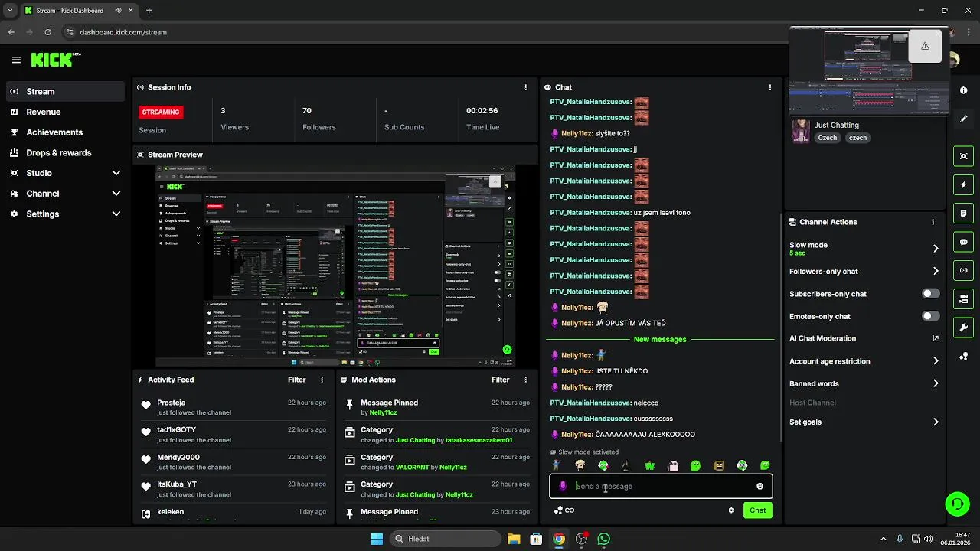Image resolution: width=980 pixels, height=551 pixels.
Task: Open Activity Feed three-dot menu
Action: click(x=322, y=380)
